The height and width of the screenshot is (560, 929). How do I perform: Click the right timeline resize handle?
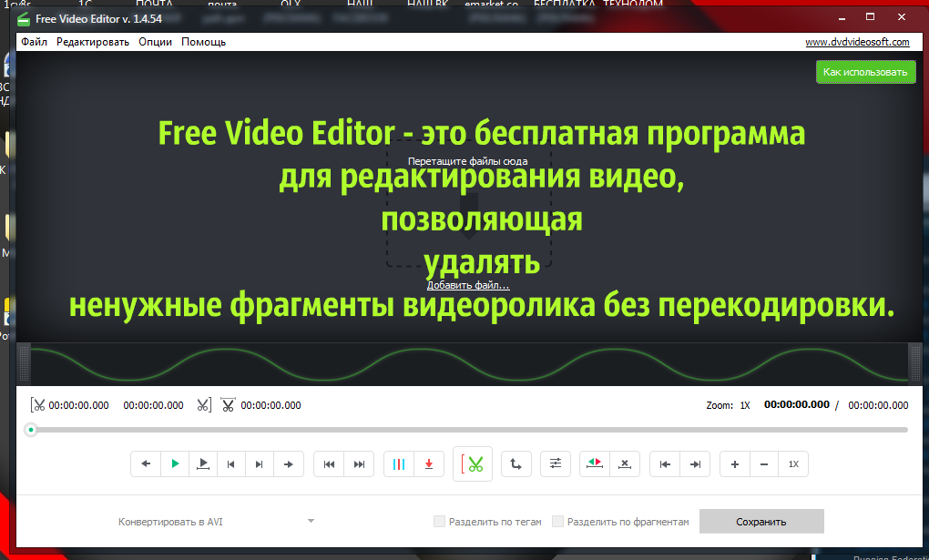pyautogui.click(x=914, y=363)
